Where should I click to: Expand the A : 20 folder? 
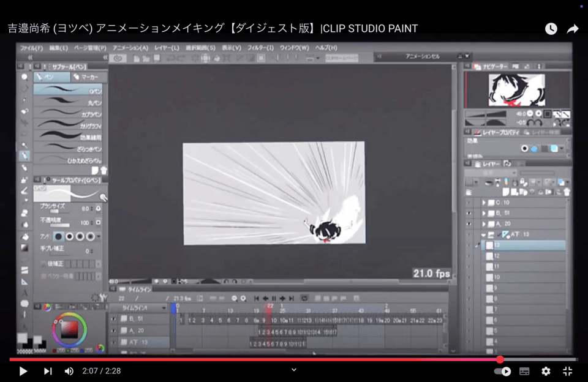[484, 224]
